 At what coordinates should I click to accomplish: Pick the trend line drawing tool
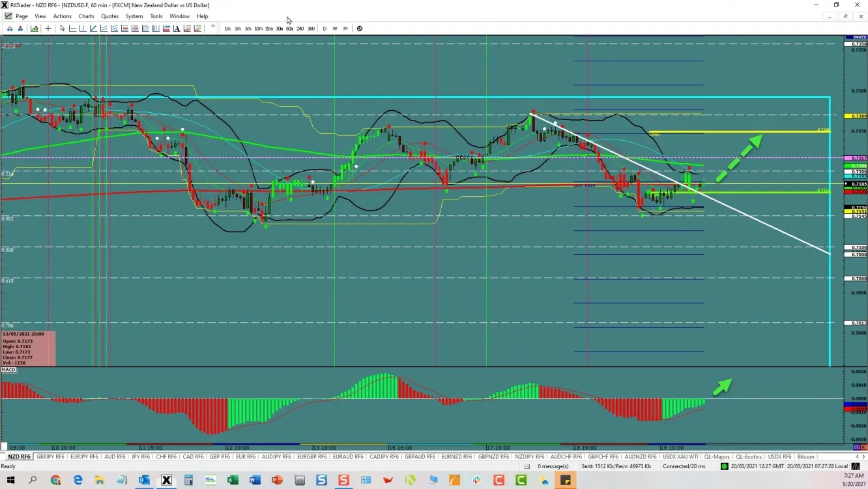[x=93, y=29]
